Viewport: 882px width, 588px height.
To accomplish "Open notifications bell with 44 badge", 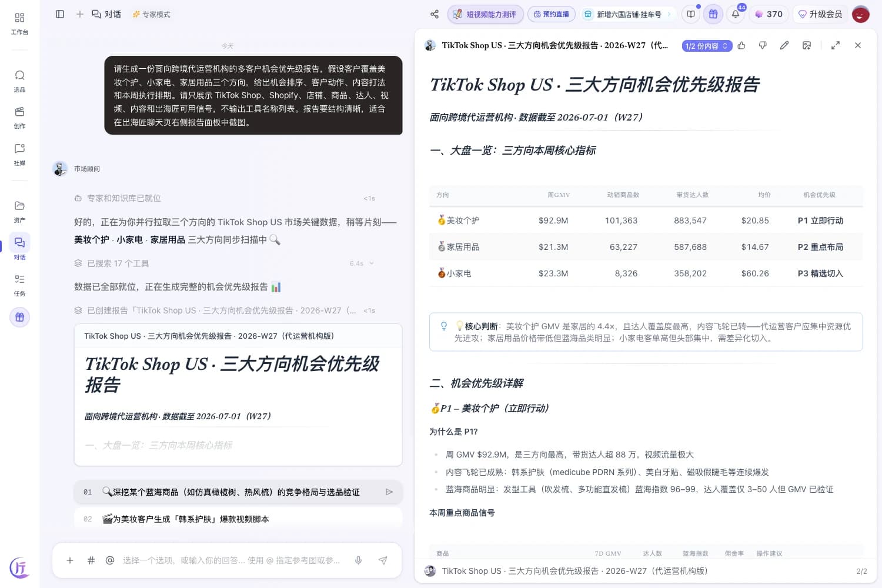I will [x=736, y=14].
